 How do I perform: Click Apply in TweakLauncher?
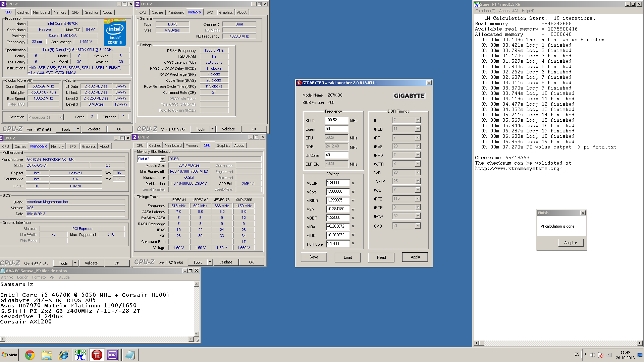pos(415,257)
